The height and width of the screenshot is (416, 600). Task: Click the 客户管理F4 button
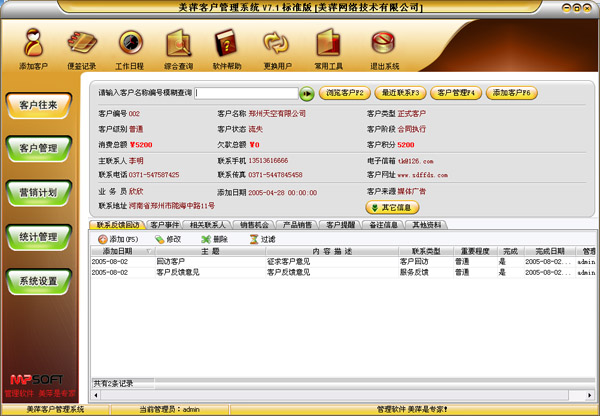click(456, 93)
